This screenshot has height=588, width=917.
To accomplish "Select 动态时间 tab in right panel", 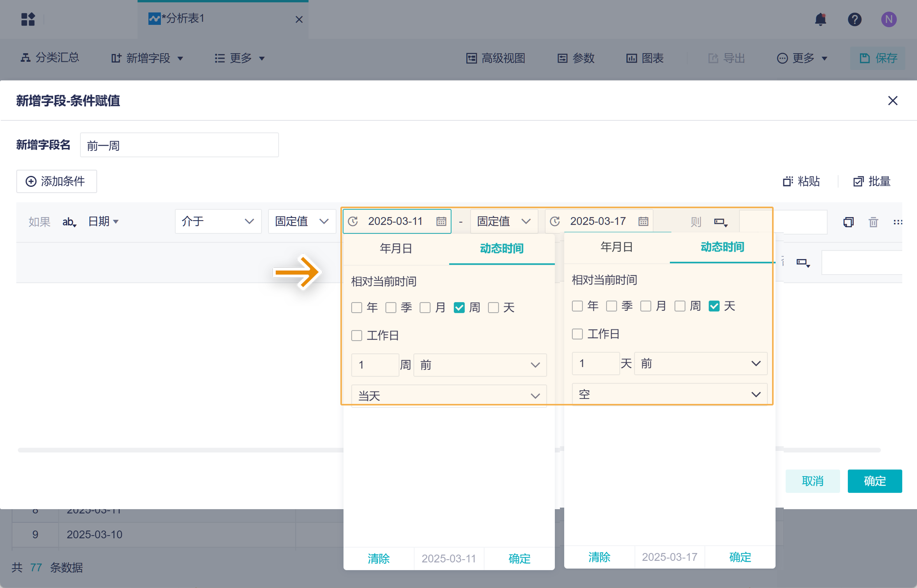I will (x=722, y=247).
